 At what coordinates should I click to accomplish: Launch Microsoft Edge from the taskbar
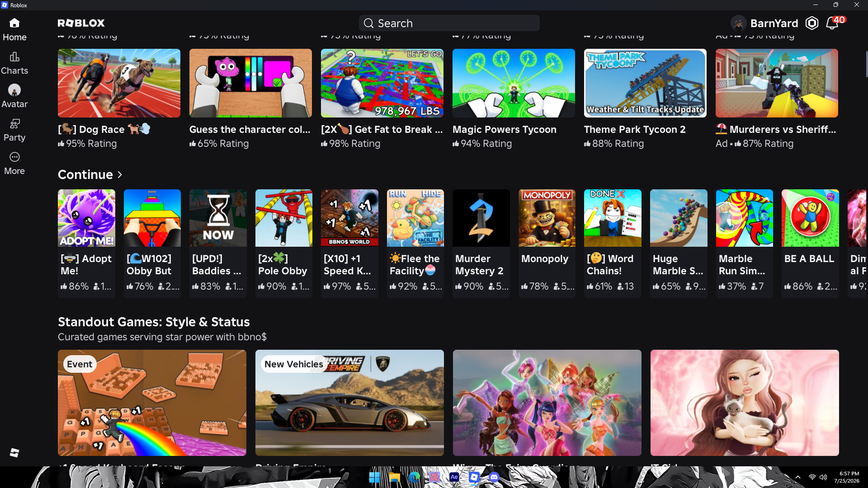[x=415, y=477]
